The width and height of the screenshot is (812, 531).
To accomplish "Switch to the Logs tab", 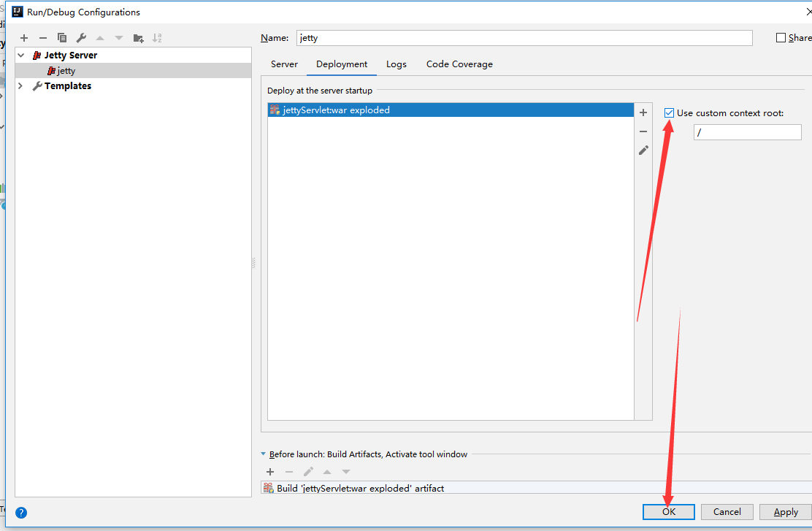I will (397, 64).
